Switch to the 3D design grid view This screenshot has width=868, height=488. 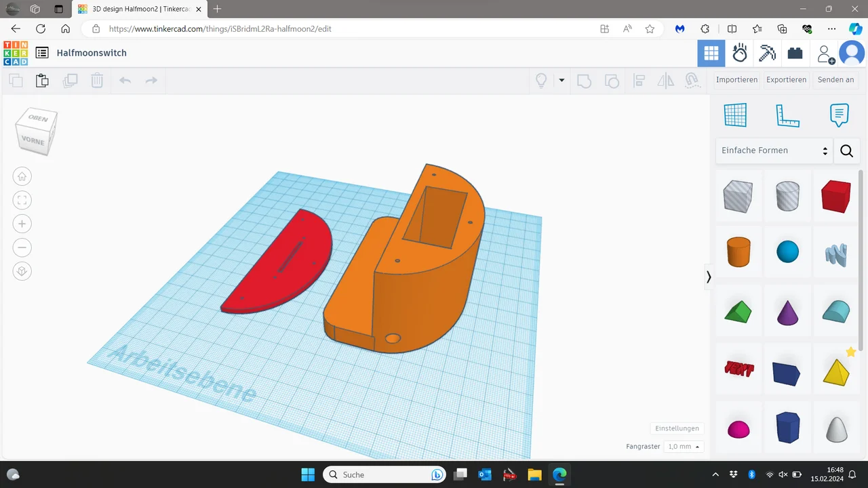click(711, 53)
